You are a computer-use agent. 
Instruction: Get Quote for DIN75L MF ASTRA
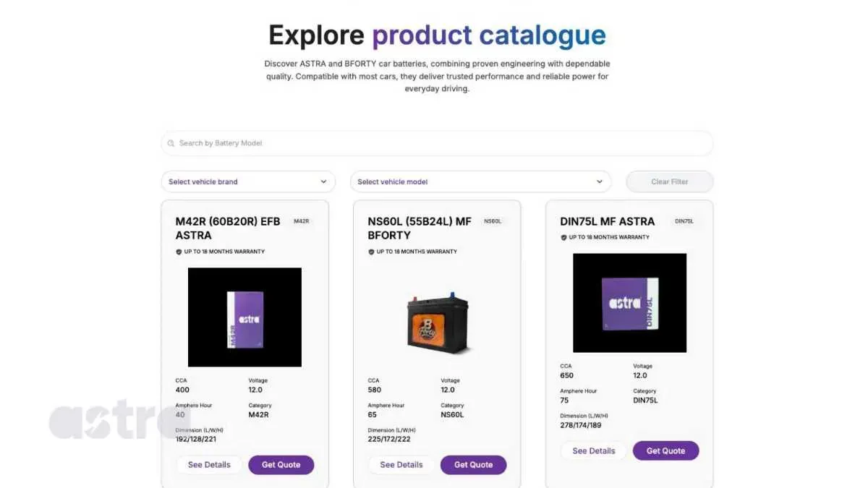tap(665, 450)
